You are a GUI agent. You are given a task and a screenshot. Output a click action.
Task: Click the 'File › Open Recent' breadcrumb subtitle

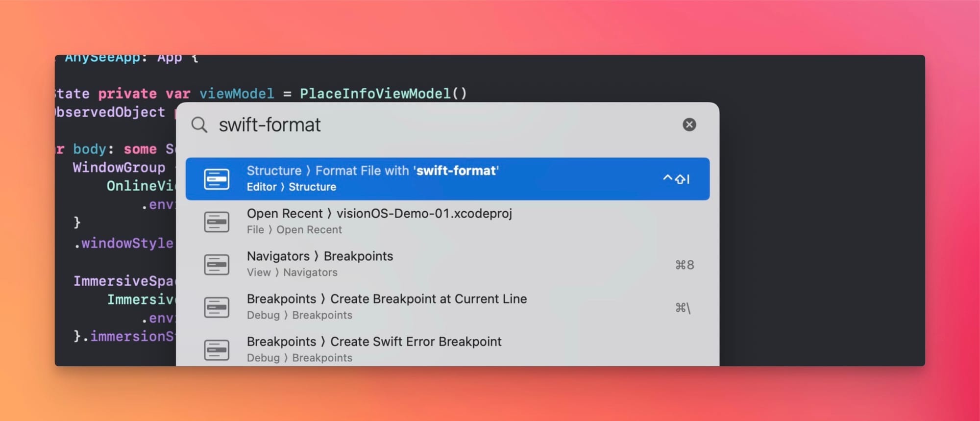294,230
